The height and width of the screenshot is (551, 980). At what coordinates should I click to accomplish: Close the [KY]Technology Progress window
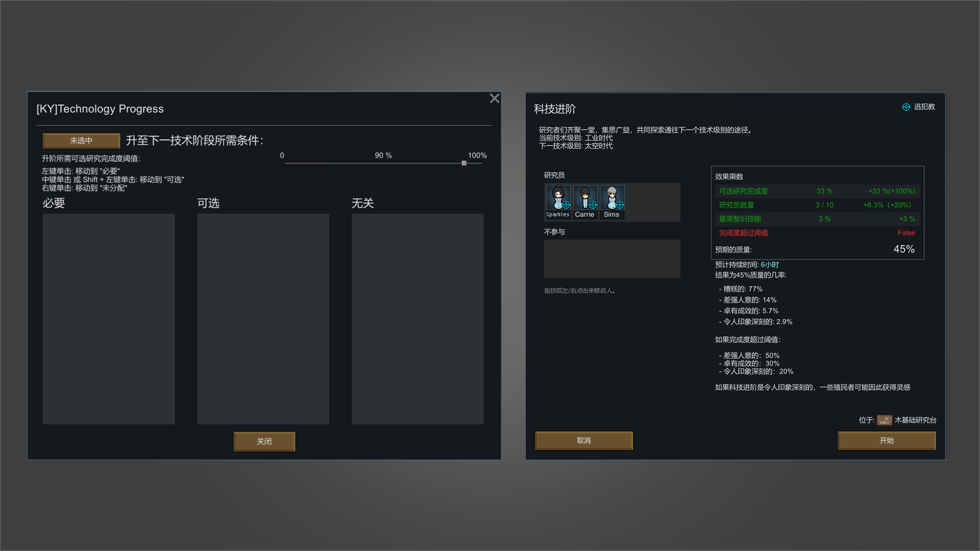494,98
